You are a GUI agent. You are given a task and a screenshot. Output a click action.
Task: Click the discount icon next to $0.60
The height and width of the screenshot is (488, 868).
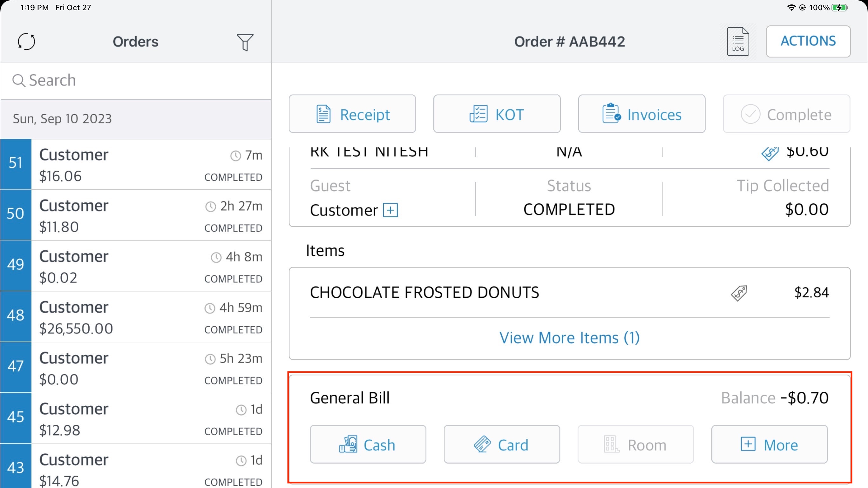pyautogui.click(x=770, y=153)
